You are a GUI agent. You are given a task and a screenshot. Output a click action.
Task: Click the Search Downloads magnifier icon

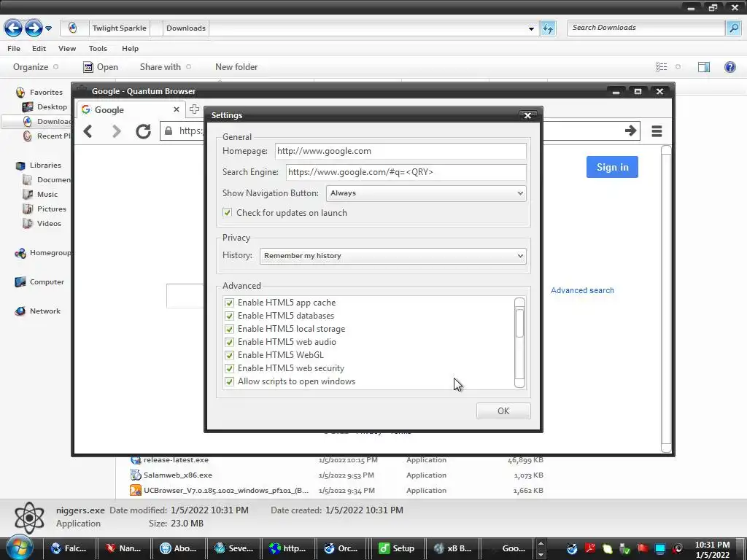733,28
